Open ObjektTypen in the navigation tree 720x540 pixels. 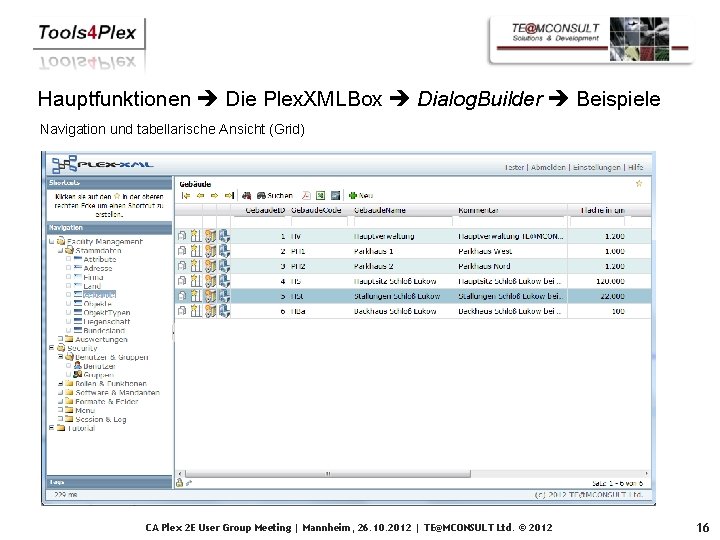point(107,313)
